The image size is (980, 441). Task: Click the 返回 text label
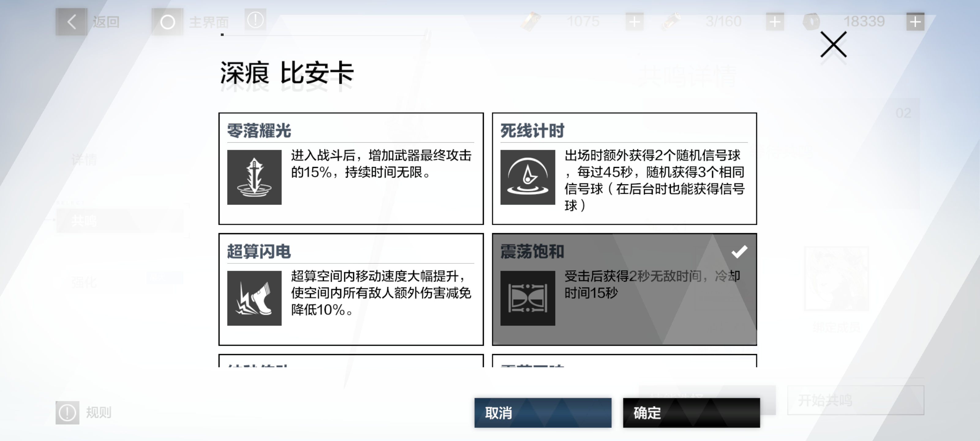tap(106, 22)
